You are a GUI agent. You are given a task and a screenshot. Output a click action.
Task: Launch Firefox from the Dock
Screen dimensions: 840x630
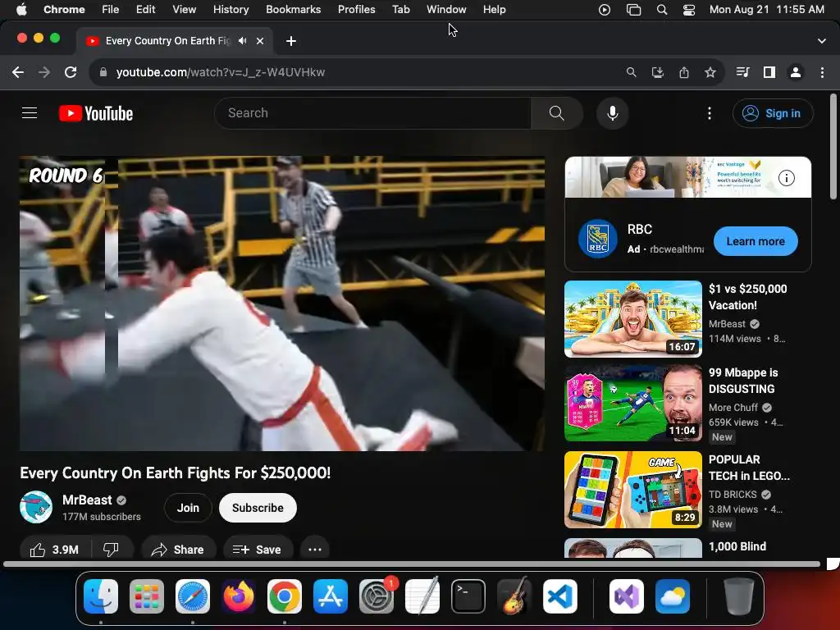[x=239, y=596]
